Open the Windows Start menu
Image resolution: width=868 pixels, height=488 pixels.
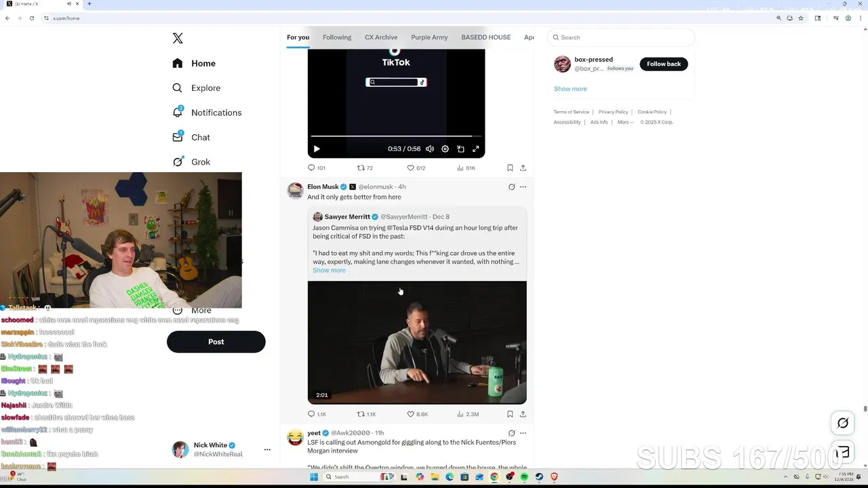point(313,477)
